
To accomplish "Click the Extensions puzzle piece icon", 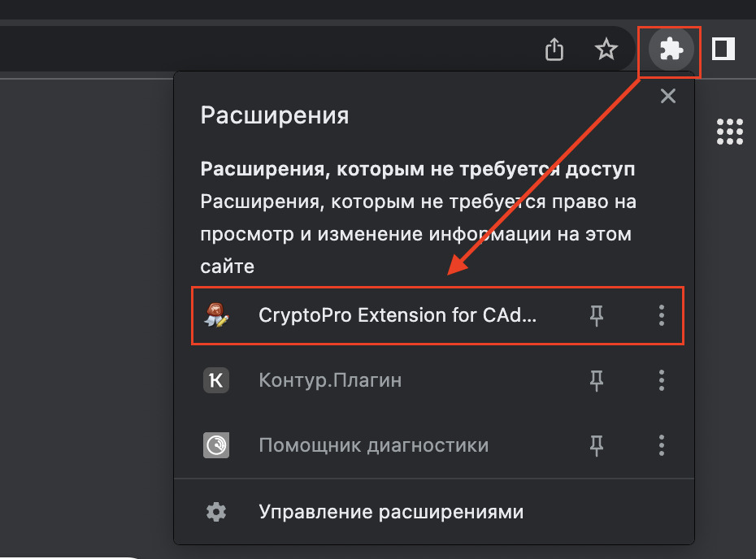I will (x=671, y=50).
